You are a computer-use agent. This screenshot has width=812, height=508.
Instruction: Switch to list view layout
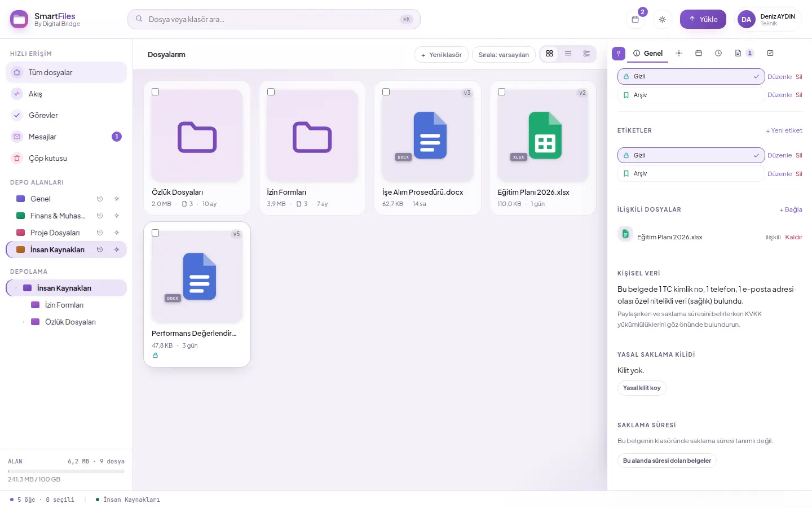click(x=568, y=54)
